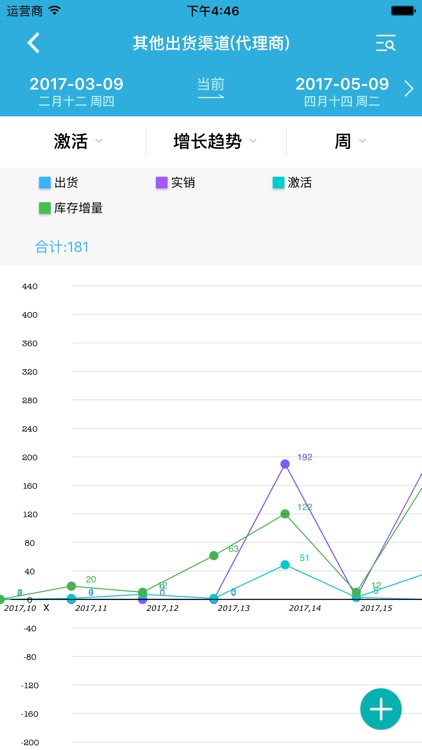Tap the 下午4:46 clock
Screen dimensions: 422x750
[212, 11]
